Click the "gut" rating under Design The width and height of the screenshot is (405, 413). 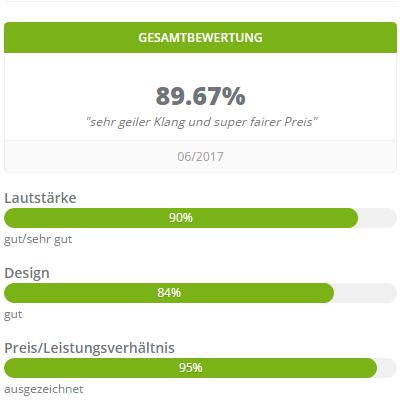(13, 315)
